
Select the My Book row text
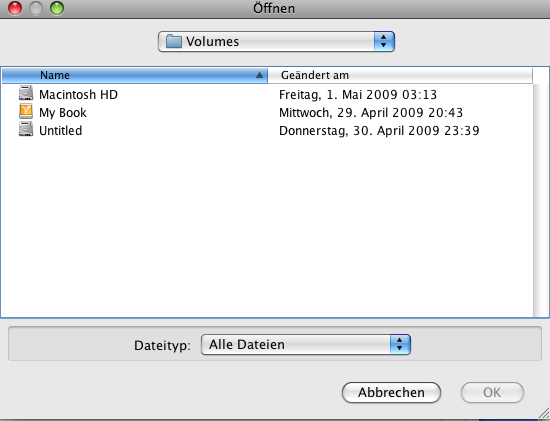tap(63, 113)
